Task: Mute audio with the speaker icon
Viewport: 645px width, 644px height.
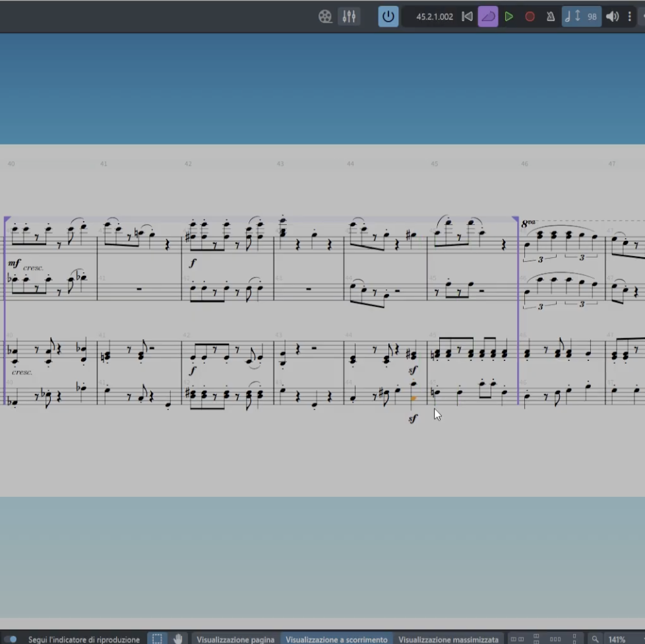Action: [x=613, y=16]
